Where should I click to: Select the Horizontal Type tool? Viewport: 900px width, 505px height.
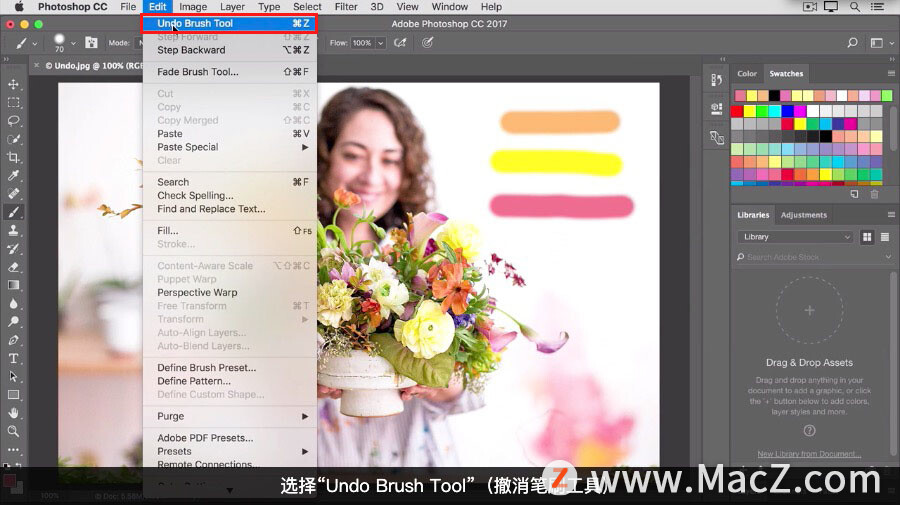[13, 359]
